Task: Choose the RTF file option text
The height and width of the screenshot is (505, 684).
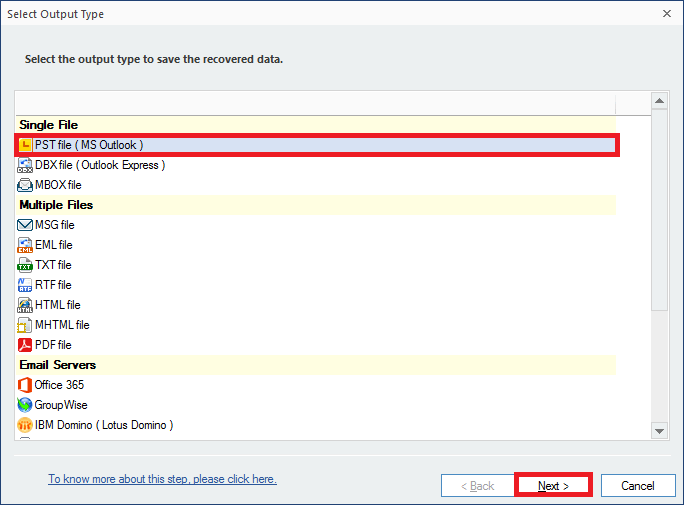Action: [53, 285]
